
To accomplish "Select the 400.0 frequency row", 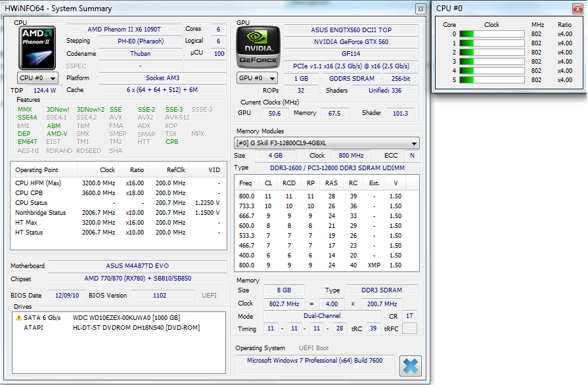I will click(x=327, y=256).
